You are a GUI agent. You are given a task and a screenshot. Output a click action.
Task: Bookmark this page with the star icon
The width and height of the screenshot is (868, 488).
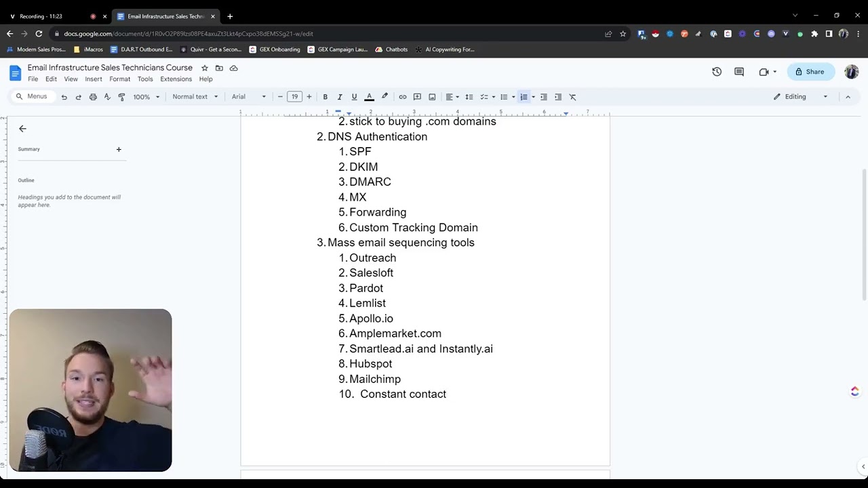[623, 33]
